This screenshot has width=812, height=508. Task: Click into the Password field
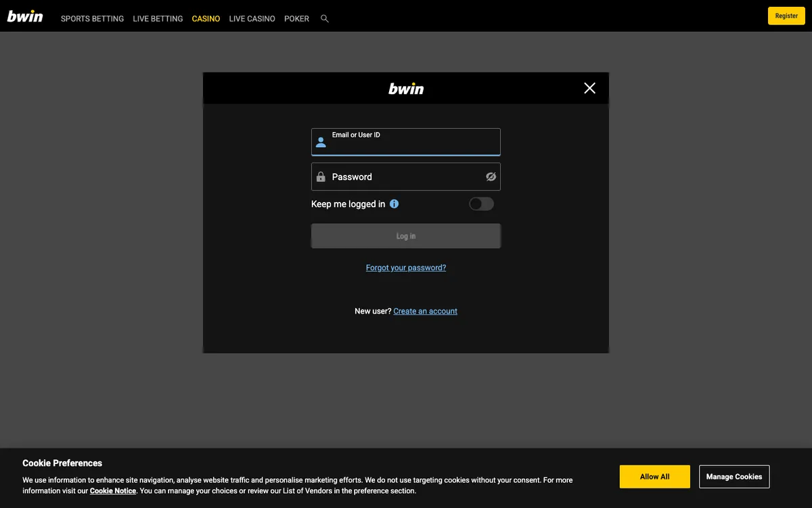pos(406,177)
